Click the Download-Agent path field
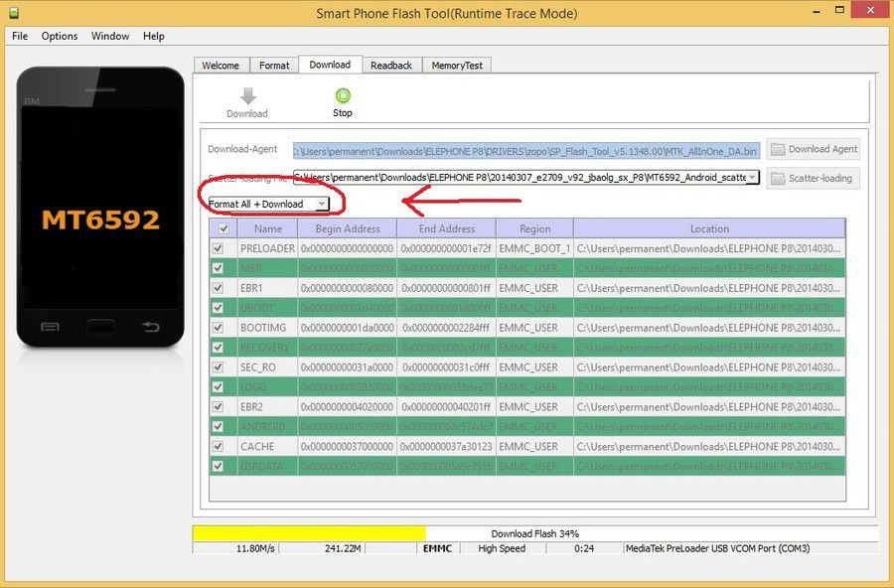The image size is (894, 588). (x=526, y=151)
